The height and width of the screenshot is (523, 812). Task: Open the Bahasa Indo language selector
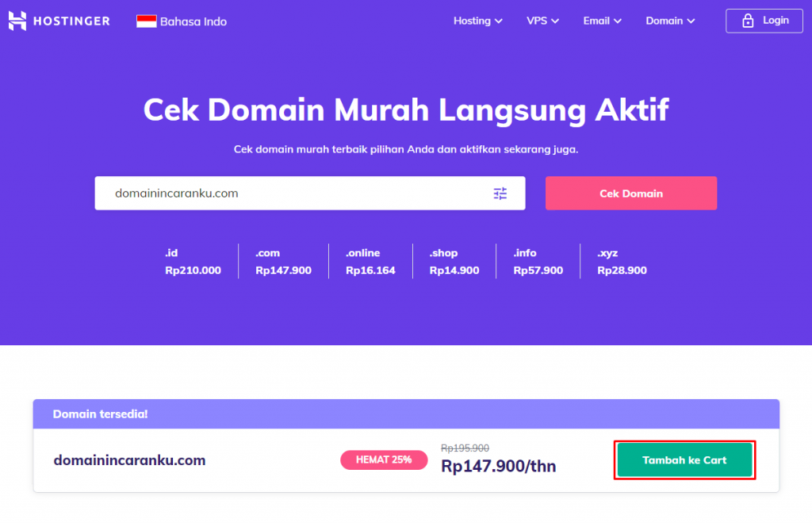pos(182,21)
